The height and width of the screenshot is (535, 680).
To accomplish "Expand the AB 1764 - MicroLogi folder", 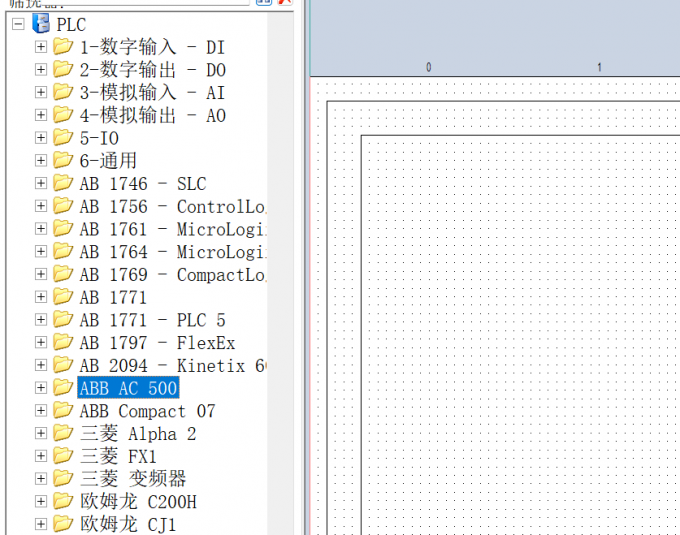I will [x=41, y=251].
